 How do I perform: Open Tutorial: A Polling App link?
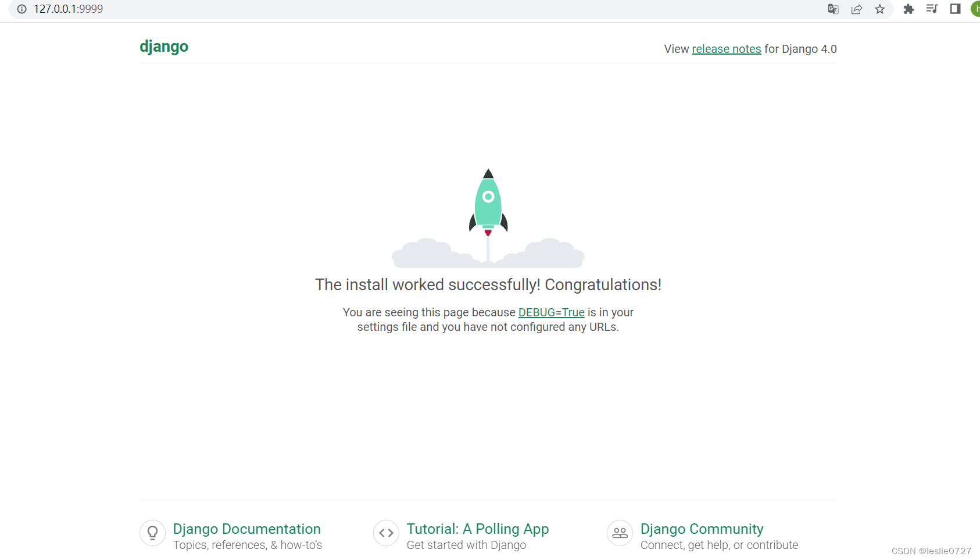(x=478, y=529)
